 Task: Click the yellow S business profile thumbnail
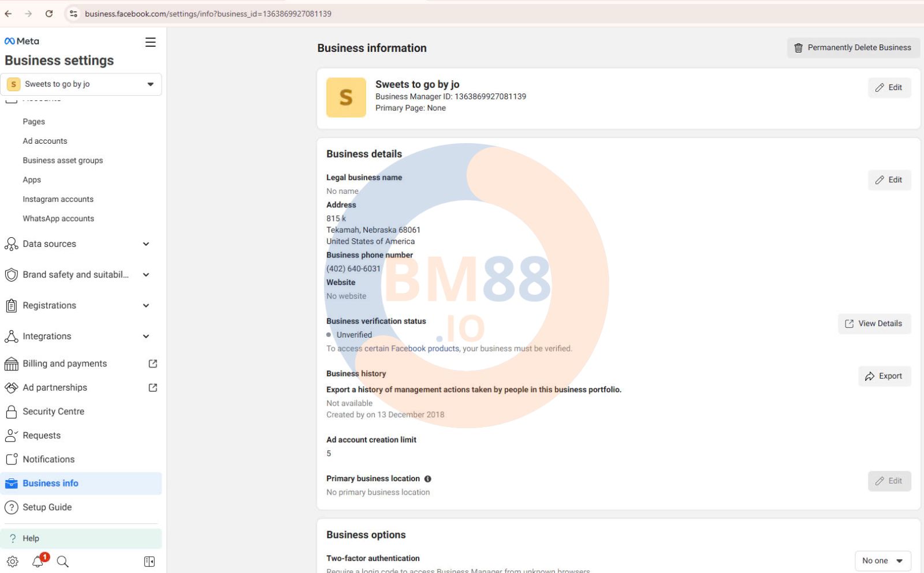346,98
